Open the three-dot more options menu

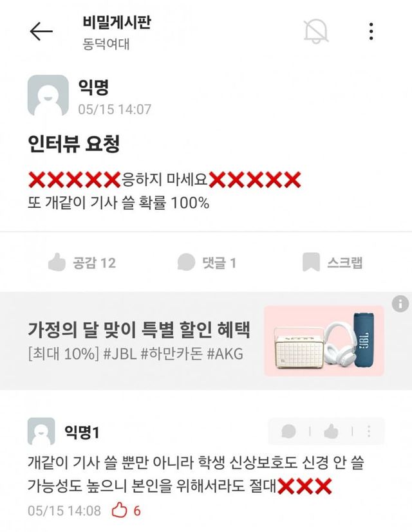tap(371, 32)
